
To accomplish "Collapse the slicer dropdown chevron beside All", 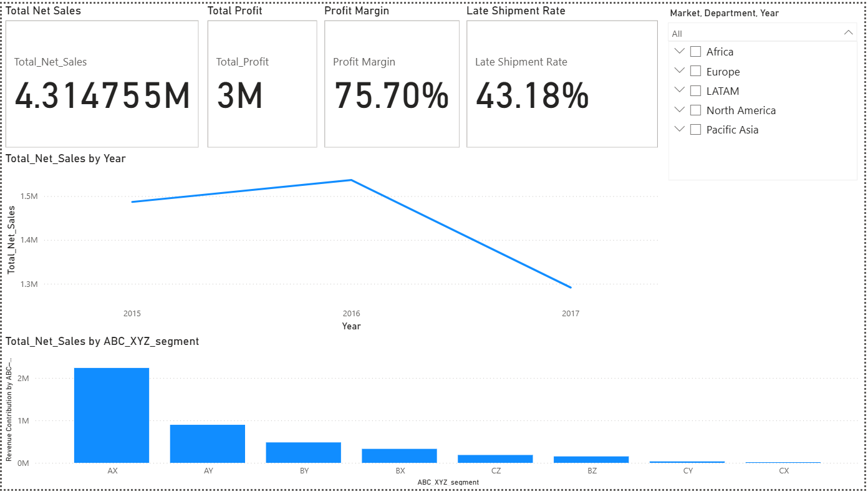I will (848, 33).
